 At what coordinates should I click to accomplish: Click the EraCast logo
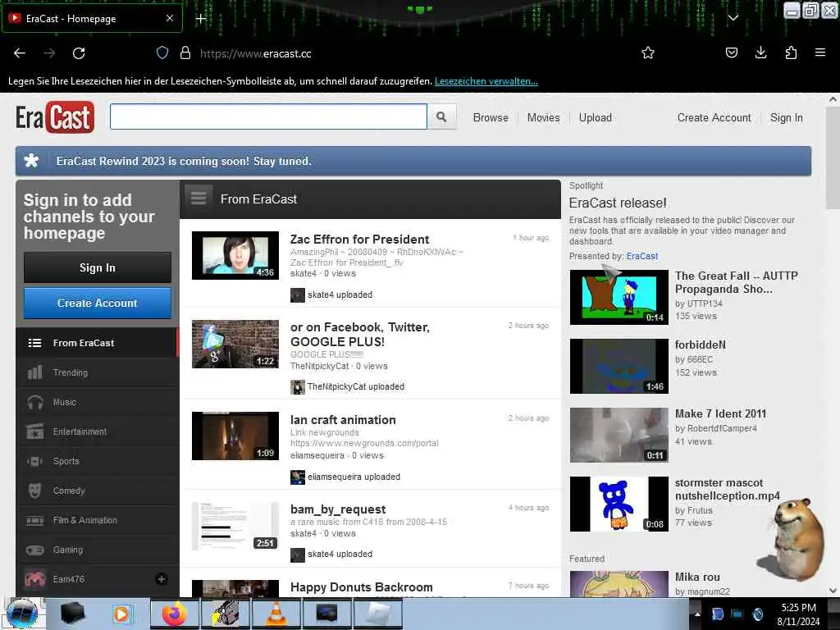55,117
